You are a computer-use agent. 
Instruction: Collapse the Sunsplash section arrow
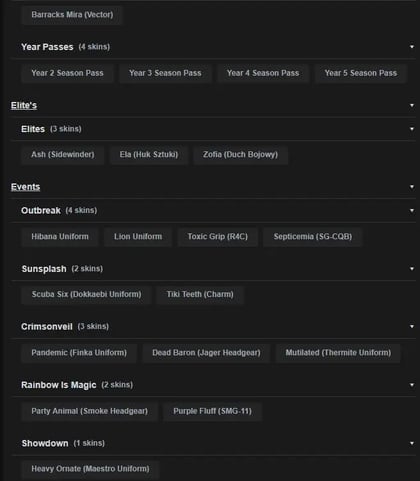tap(412, 269)
